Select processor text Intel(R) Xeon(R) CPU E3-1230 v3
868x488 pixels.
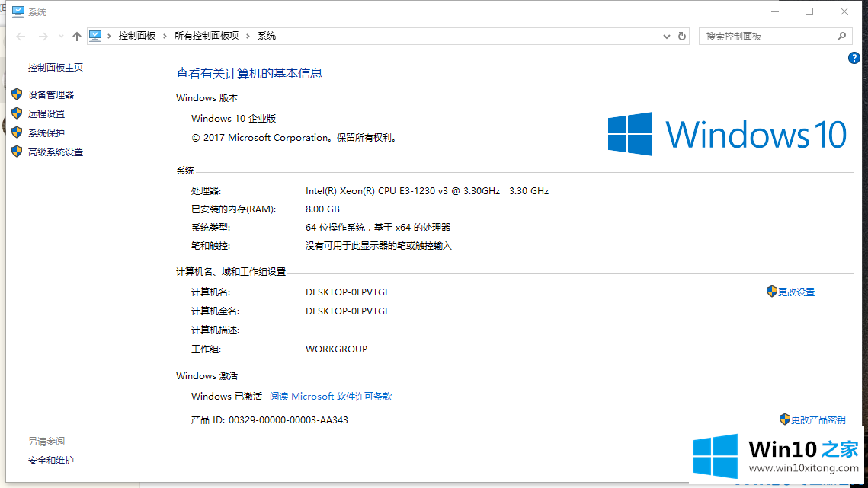[376, 191]
